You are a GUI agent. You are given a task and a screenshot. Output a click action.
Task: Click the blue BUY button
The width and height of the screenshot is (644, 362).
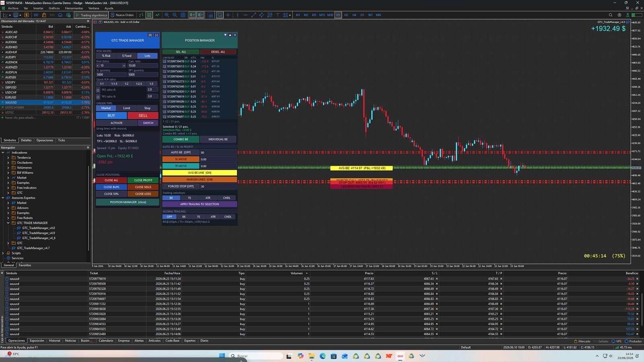coord(111,115)
